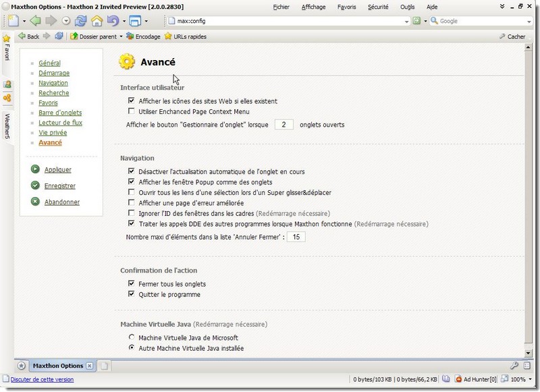Click the tab list grid icon
Viewport: 540px width, 392px height.
[x=527, y=366]
